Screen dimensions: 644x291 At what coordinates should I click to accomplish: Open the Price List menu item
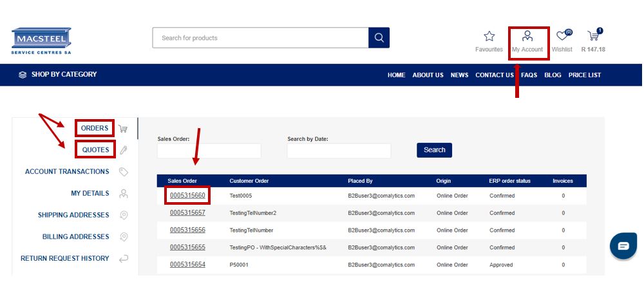584,75
